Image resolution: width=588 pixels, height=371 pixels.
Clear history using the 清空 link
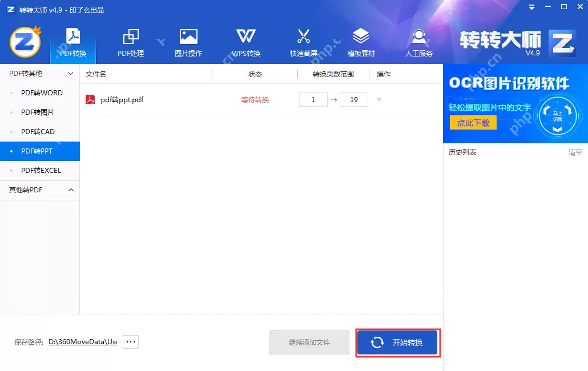(575, 152)
